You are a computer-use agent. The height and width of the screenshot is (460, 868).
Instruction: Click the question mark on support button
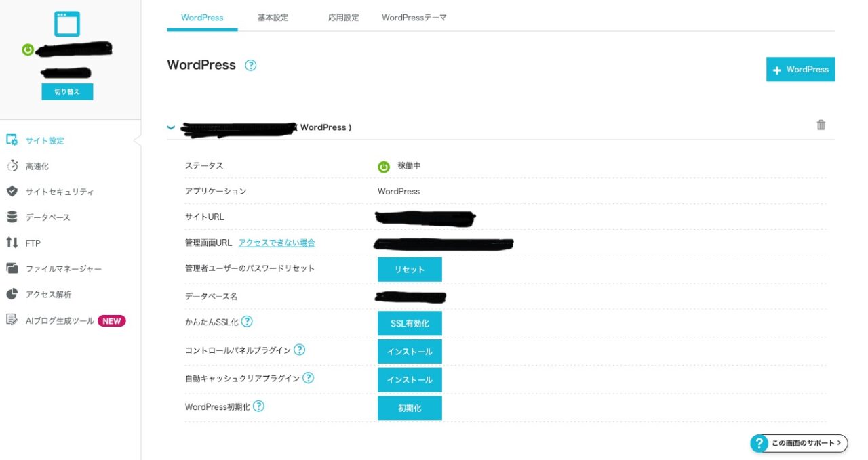click(759, 443)
